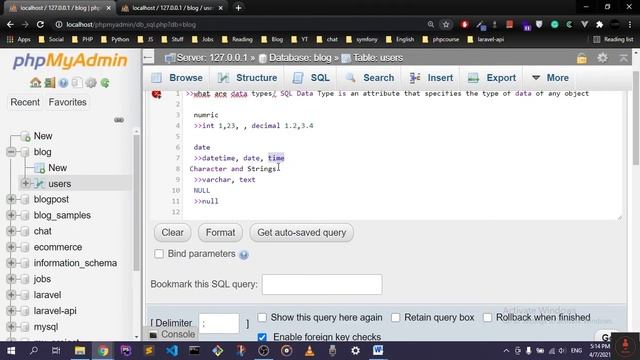Open File Explorer from taskbar
Image resolution: width=640 pixels, height=360 pixels.
tap(80, 350)
